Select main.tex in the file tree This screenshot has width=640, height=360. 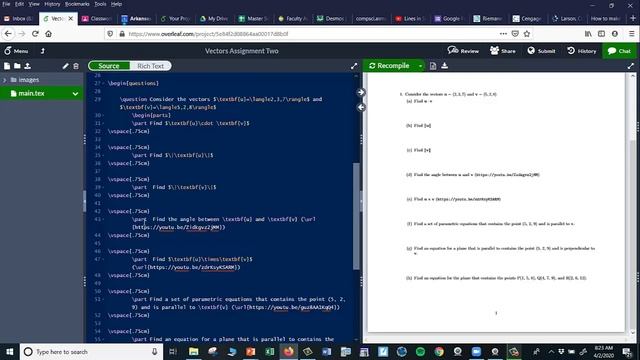31,93
